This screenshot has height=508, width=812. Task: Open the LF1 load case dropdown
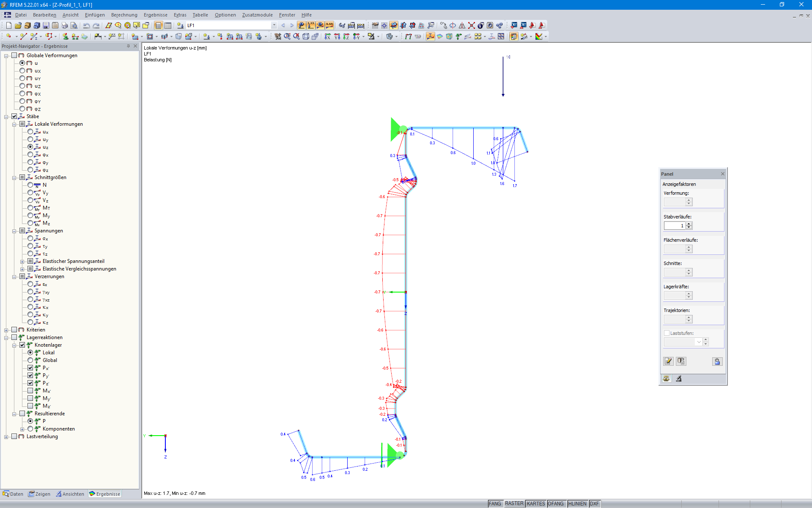tap(274, 25)
